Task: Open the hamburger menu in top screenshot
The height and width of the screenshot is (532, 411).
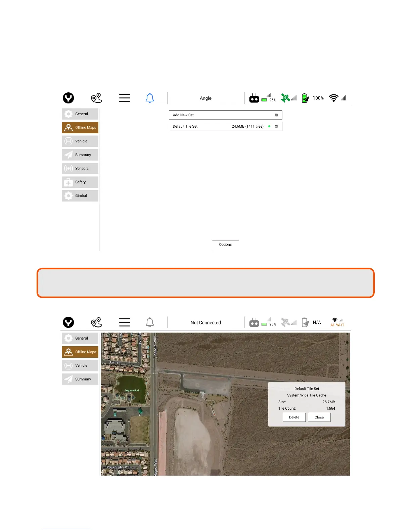Action: pyautogui.click(x=125, y=98)
